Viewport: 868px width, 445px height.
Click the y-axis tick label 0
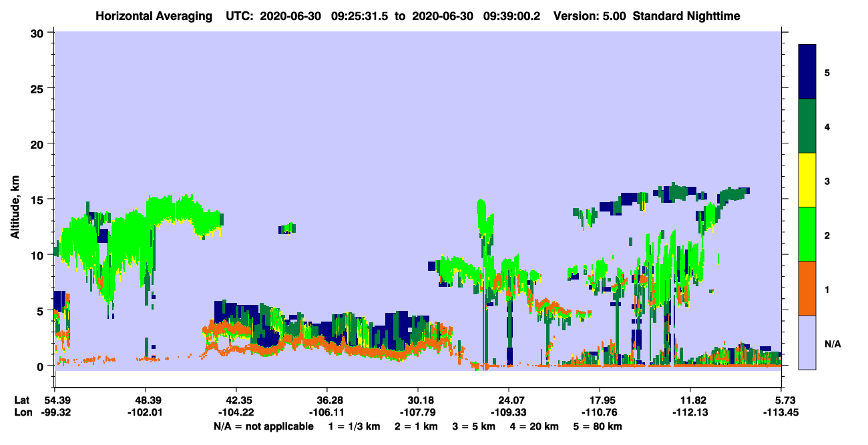(x=42, y=366)
